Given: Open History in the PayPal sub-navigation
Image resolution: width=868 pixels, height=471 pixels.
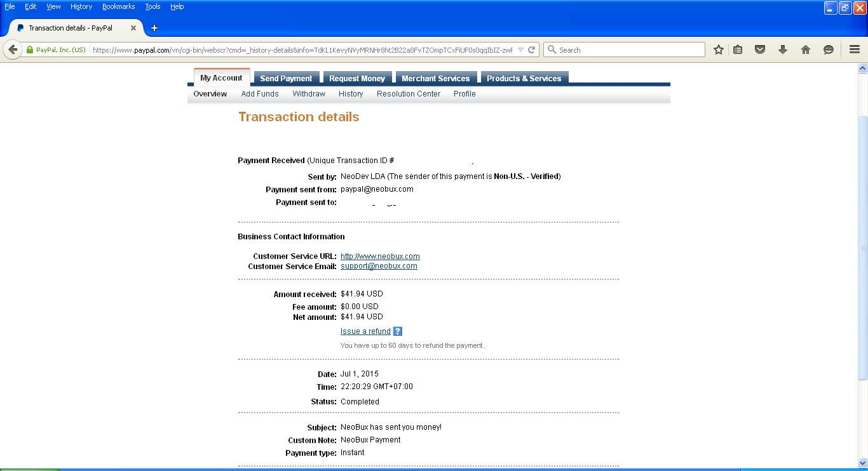Looking at the screenshot, I should (351, 94).
